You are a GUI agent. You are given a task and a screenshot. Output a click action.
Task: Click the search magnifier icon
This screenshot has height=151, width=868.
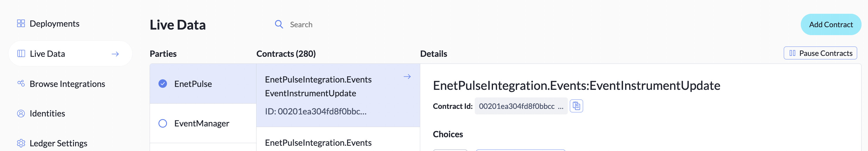point(279,24)
